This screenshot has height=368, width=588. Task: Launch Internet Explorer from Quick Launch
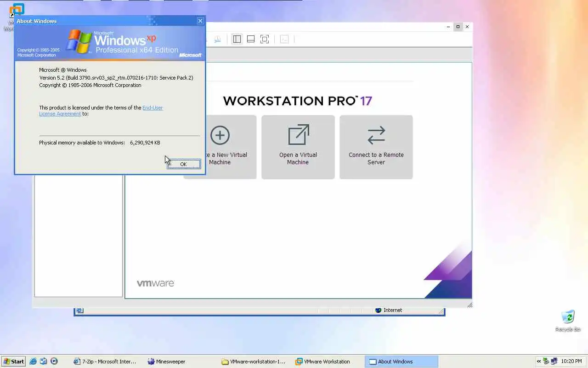click(33, 362)
